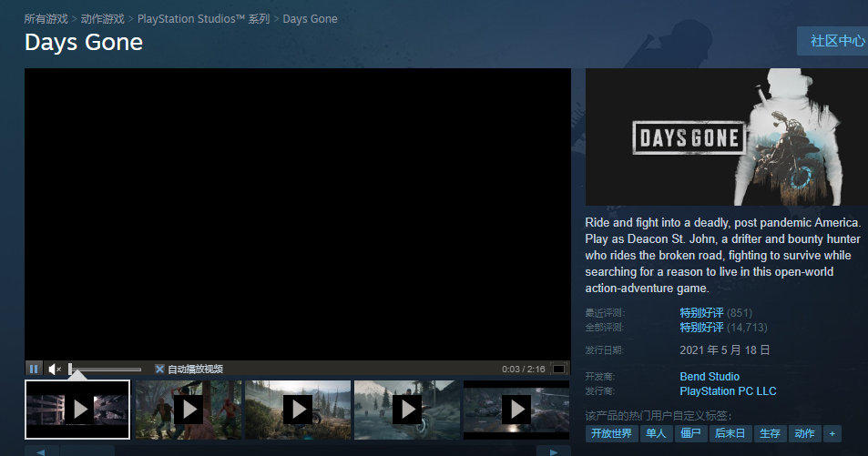
Task: Open the 社区中心 community hub button
Action: 833,40
